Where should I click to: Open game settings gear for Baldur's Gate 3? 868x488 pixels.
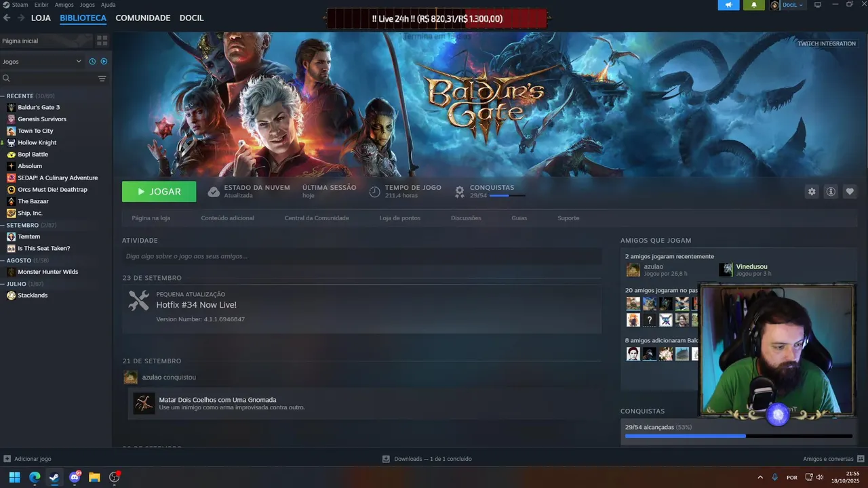pyautogui.click(x=812, y=192)
